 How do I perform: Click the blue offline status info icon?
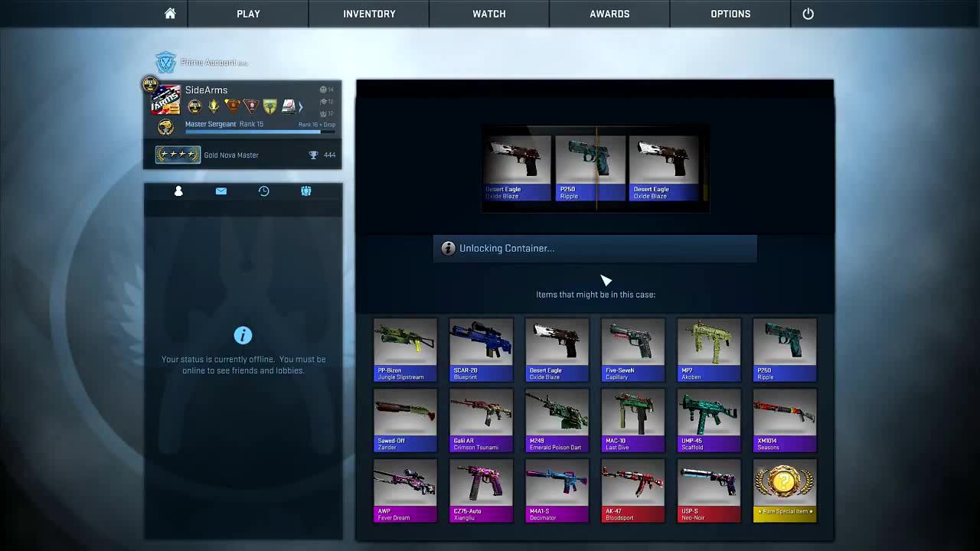click(243, 335)
